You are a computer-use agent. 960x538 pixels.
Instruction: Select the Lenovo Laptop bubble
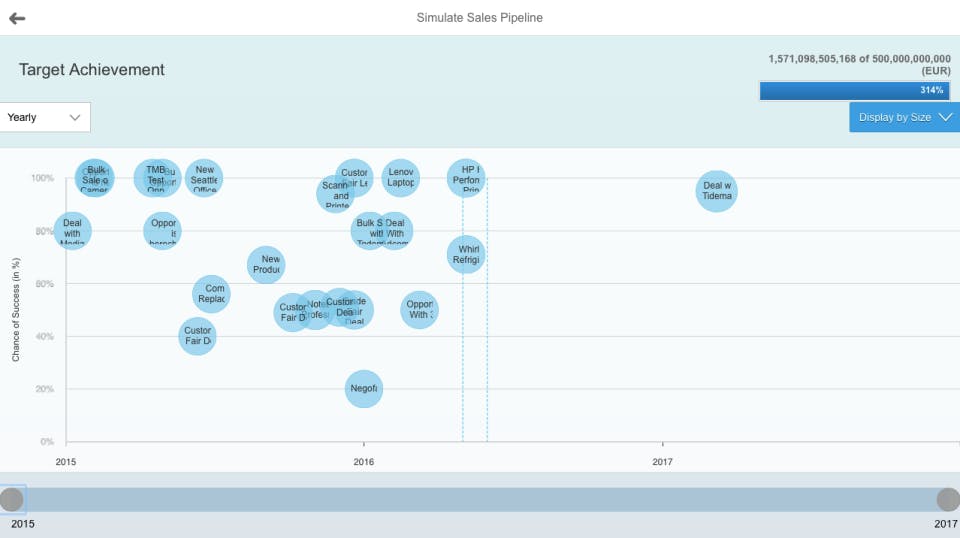[400, 178]
